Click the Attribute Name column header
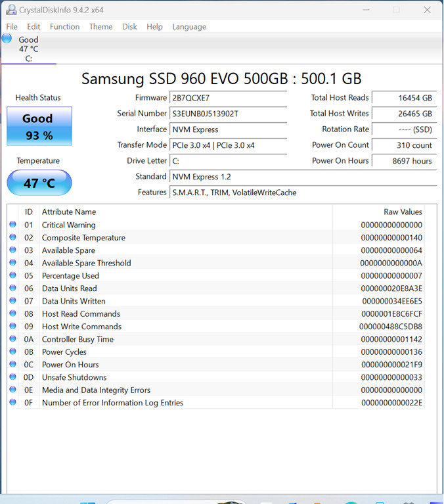Screen dimensions: 444x504 (x=186, y=212)
